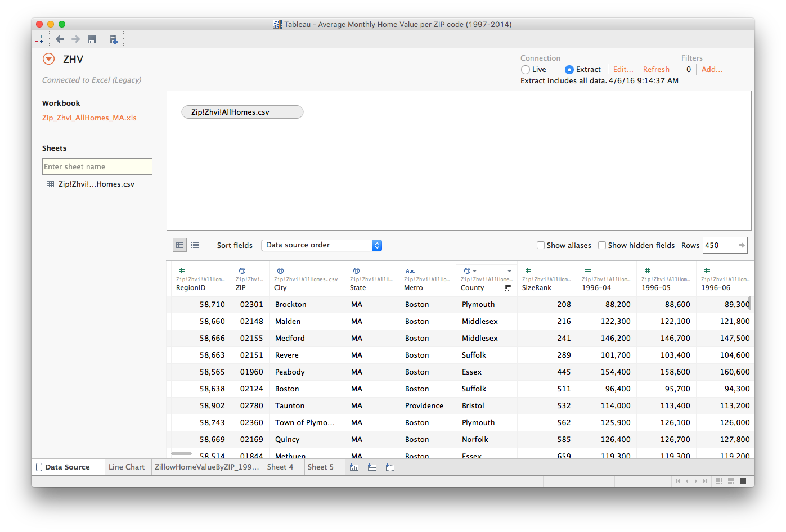
Task: Add a new data source from toolbar
Action: [x=113, y=39]
